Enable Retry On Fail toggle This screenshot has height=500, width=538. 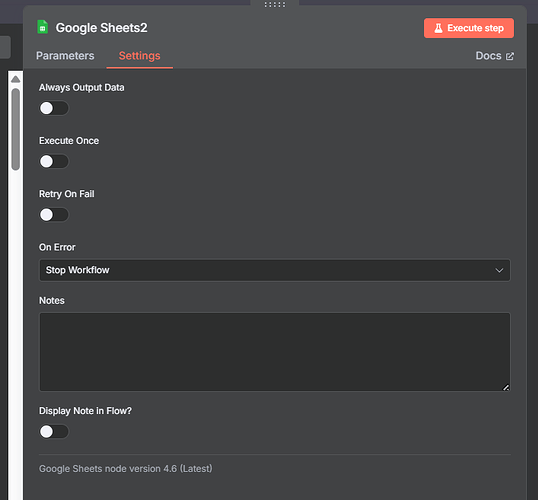54,215
